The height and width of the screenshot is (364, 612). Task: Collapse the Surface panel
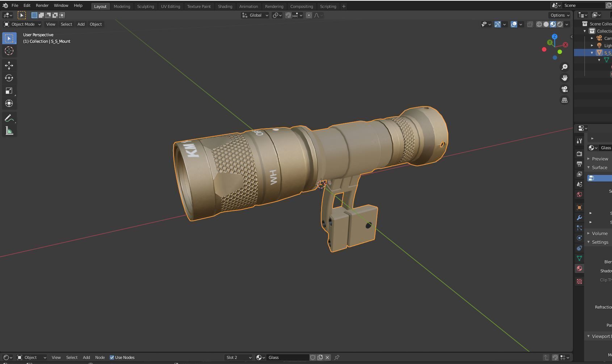tap(599, 168)
